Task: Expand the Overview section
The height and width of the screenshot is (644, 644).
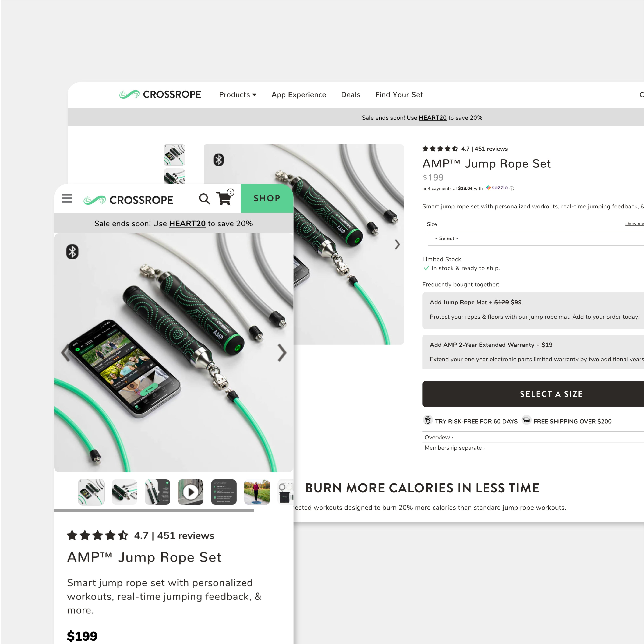Action: pyautogui.click(x=439, y=437)
